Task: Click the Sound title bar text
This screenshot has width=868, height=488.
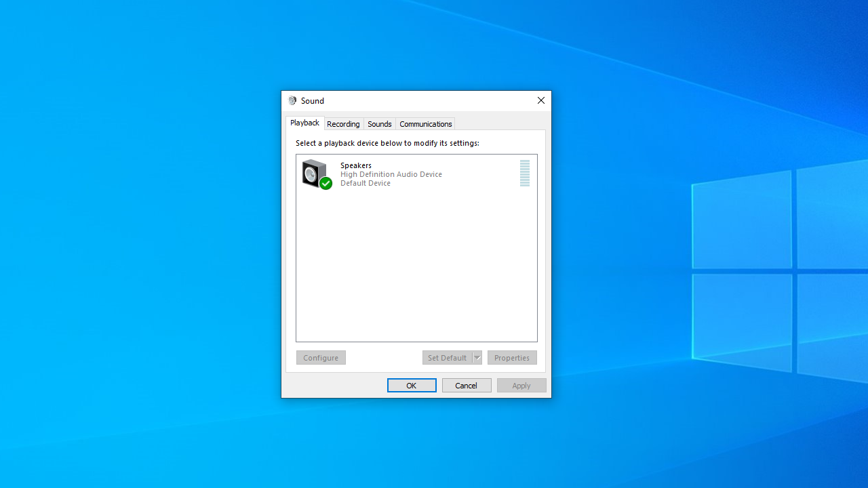Action: [313, 100]
